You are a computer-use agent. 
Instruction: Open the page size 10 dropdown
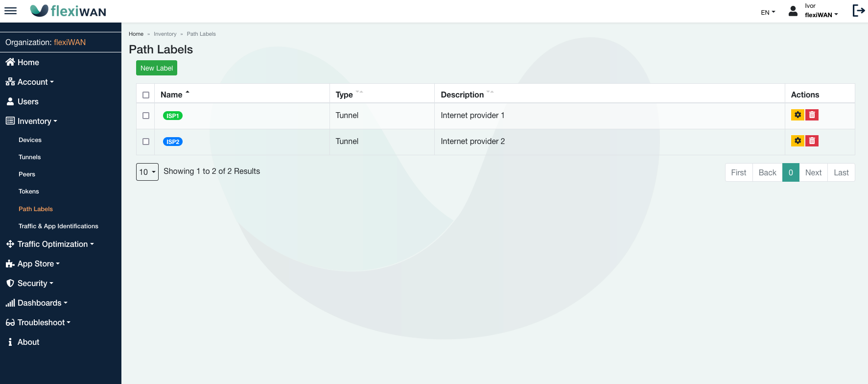(x=147, y=172)
